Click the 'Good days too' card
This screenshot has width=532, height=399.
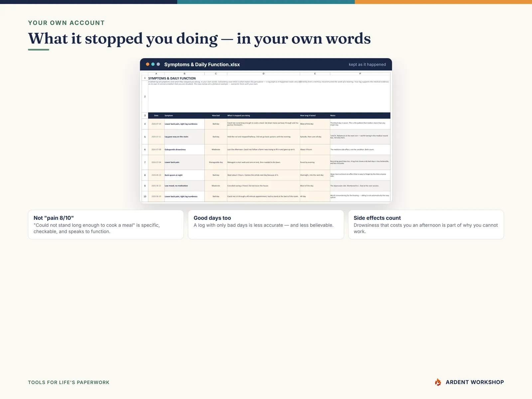266,224
